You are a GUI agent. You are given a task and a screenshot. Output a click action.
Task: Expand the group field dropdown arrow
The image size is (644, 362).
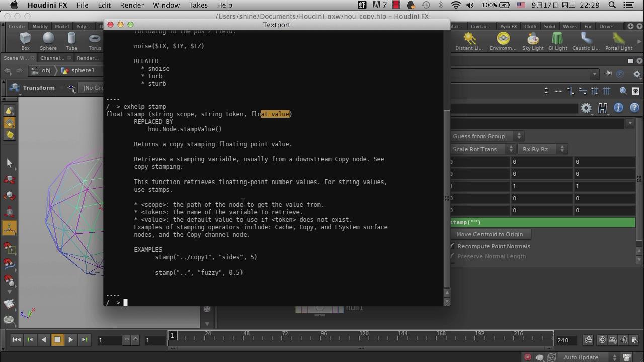[x=630, y=123]
